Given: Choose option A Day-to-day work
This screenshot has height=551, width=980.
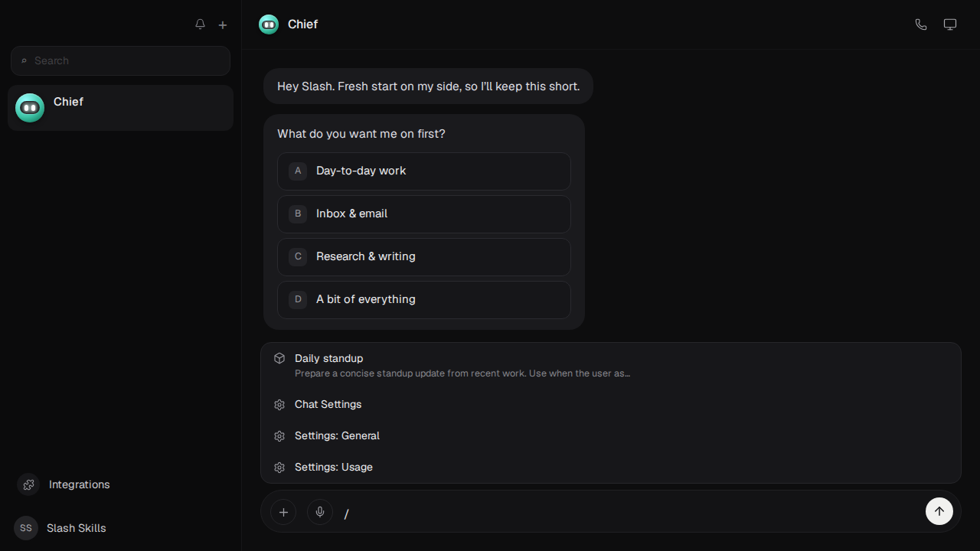Looking at the screenshot, I should coord(424,171).
